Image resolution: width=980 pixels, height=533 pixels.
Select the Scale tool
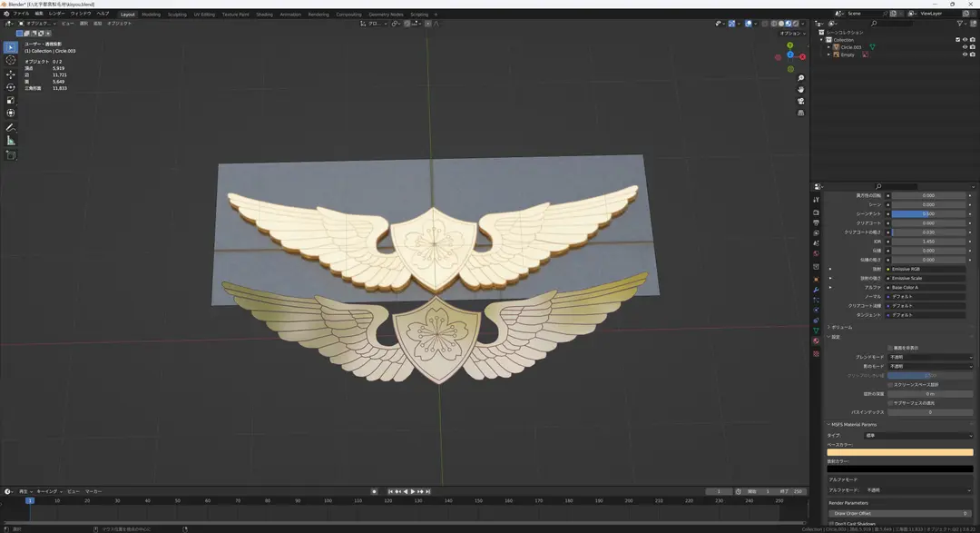pyautogui.click(x=11, y=100)
